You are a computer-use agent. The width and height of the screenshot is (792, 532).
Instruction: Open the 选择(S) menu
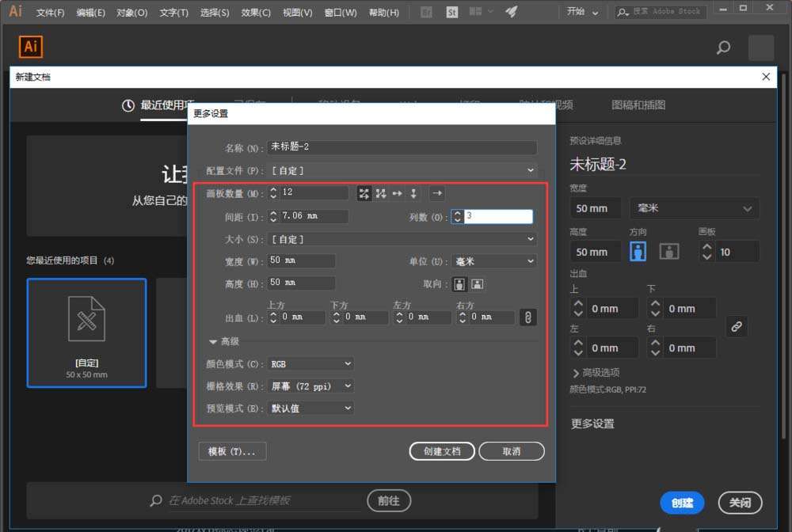coord(215,13)
